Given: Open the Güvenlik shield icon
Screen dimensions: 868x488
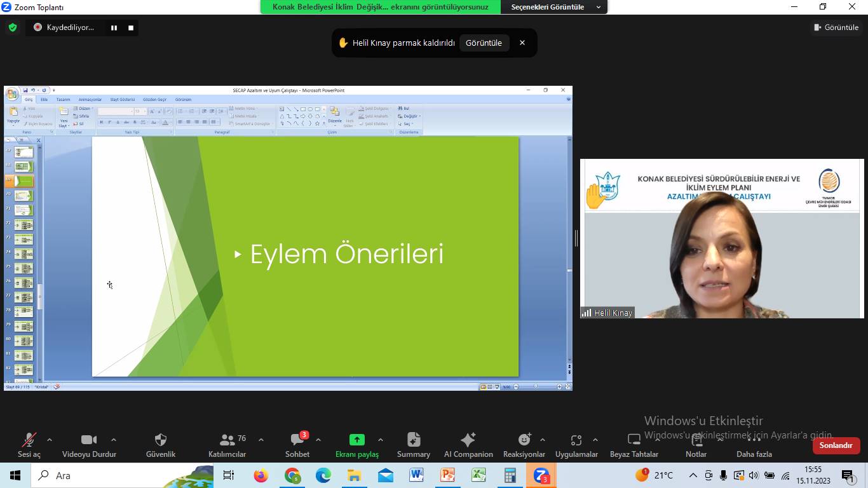Looking at the screenshot, I should [161, 440].
